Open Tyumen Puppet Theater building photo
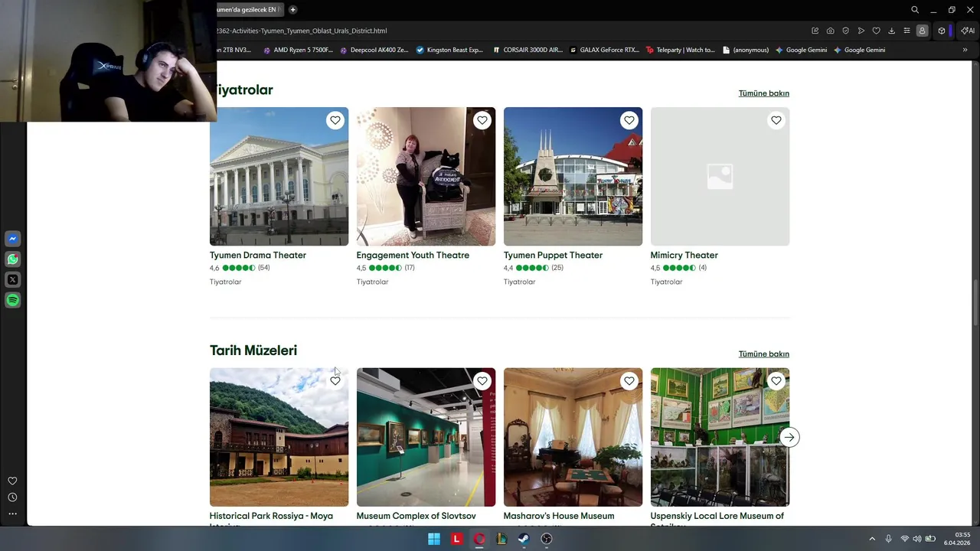Screen dimensions: 980x551 coord(573,177)
